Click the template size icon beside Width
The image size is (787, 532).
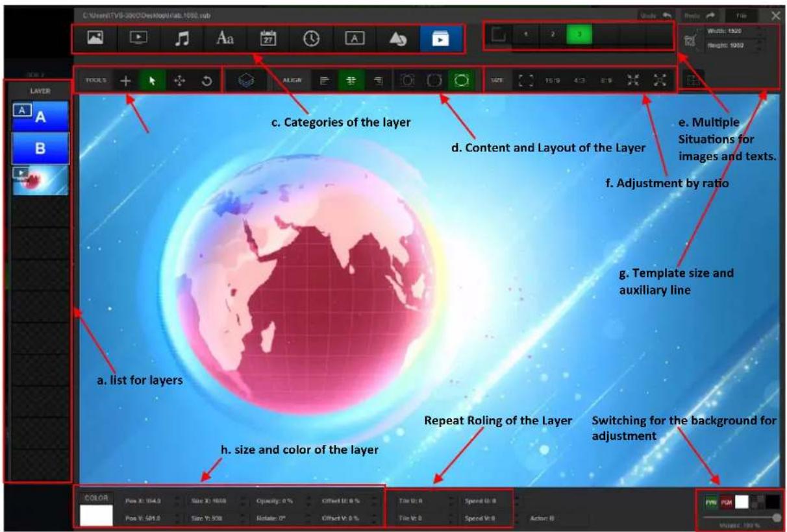click(691, 40)
